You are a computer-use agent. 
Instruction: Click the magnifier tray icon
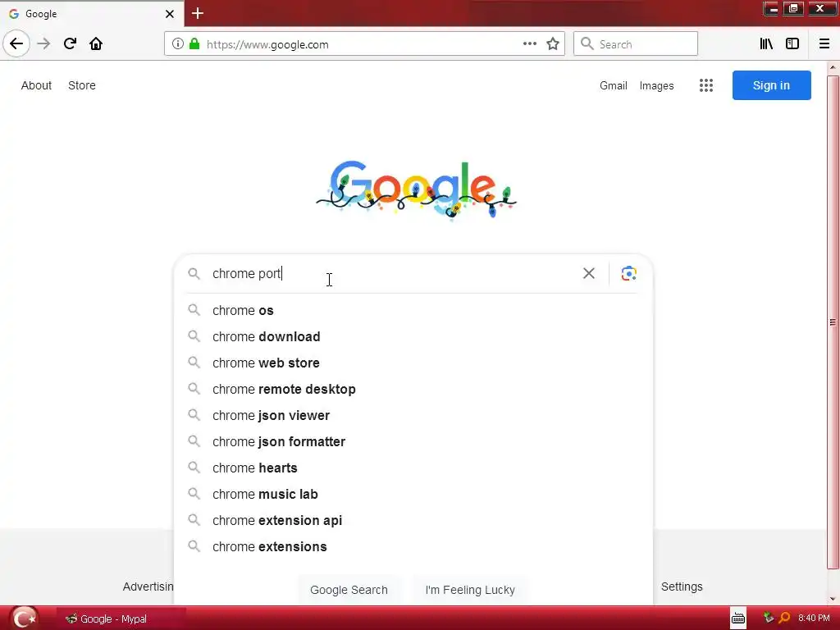point(784,619)
